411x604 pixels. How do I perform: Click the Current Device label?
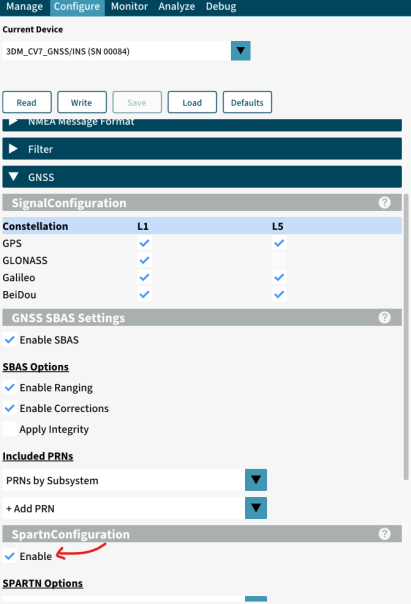click(x=33, y=29)
